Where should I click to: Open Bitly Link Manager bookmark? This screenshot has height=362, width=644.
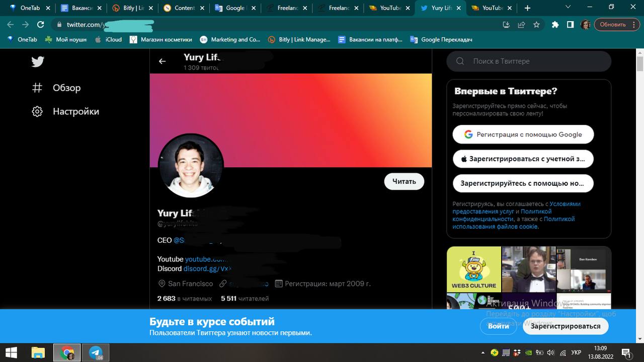tap(299, 39)
